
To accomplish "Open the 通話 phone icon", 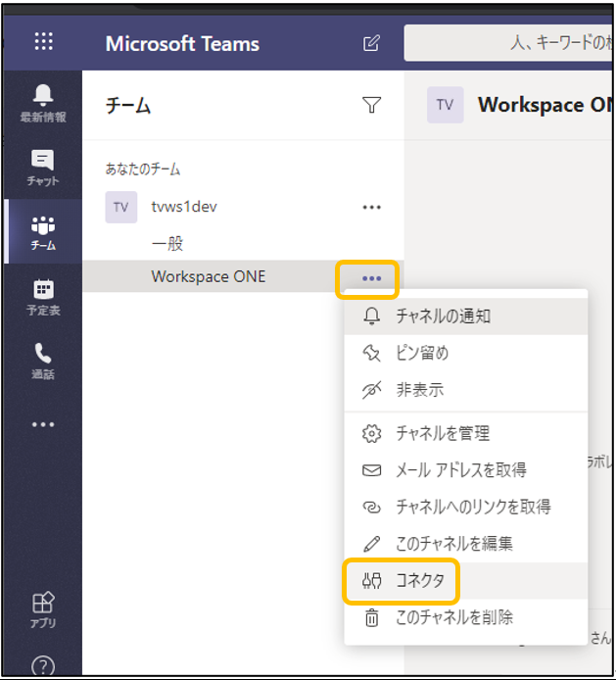I will tap(43, 362).
